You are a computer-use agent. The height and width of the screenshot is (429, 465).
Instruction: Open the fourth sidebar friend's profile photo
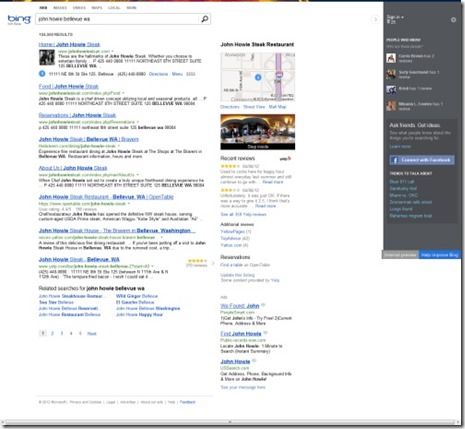(x=391, y=106)
